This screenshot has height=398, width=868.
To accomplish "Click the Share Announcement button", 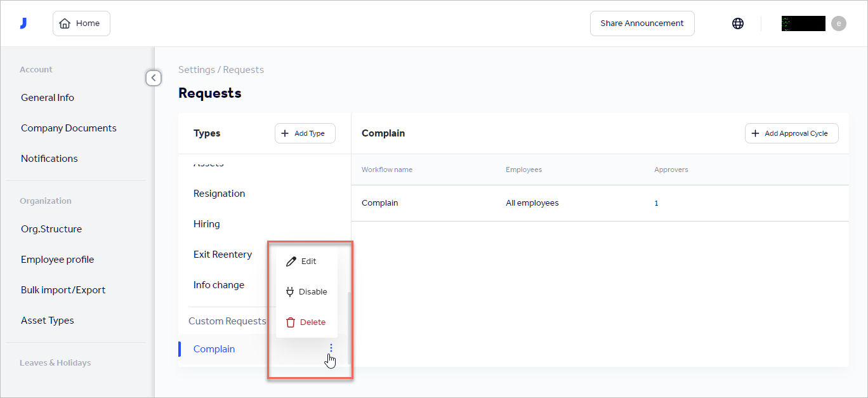I will coord(641,23).
